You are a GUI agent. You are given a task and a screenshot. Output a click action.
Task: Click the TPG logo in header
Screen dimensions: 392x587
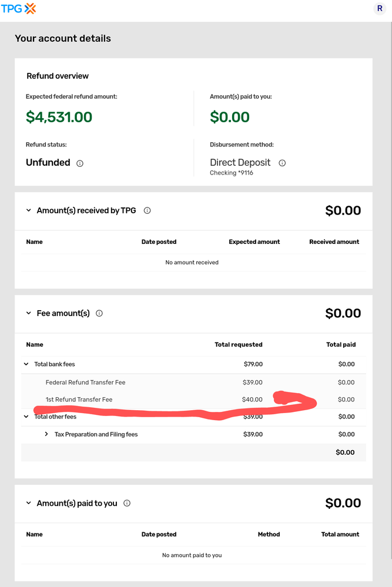(x=19, y=8)
